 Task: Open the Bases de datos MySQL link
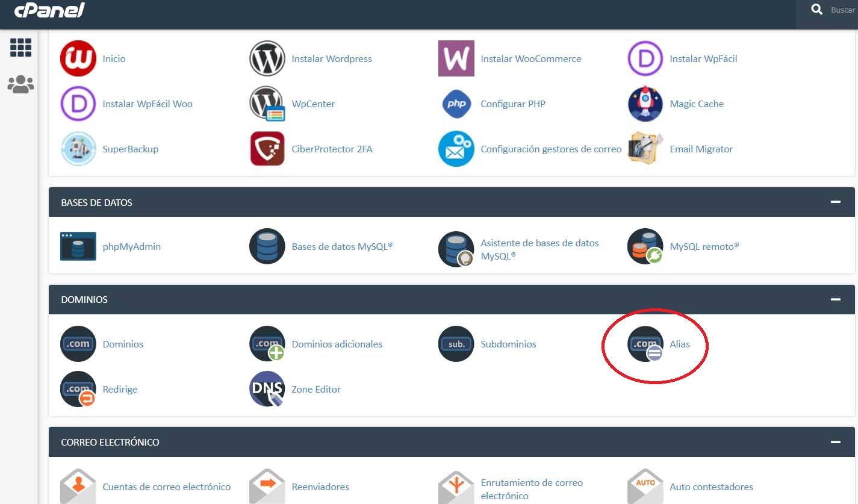pos(342,246)
